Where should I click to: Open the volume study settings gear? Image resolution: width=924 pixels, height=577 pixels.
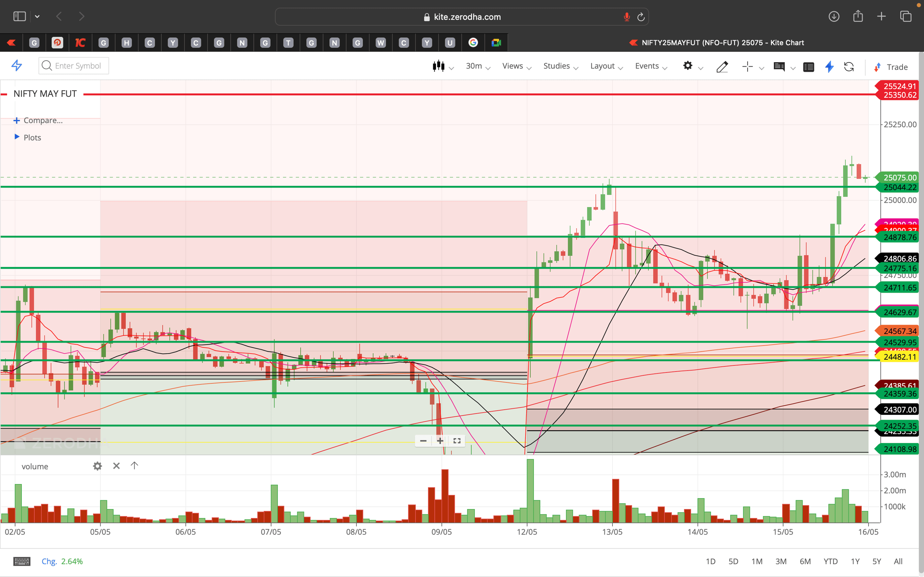pyautogui.click(x=97, y=466)
